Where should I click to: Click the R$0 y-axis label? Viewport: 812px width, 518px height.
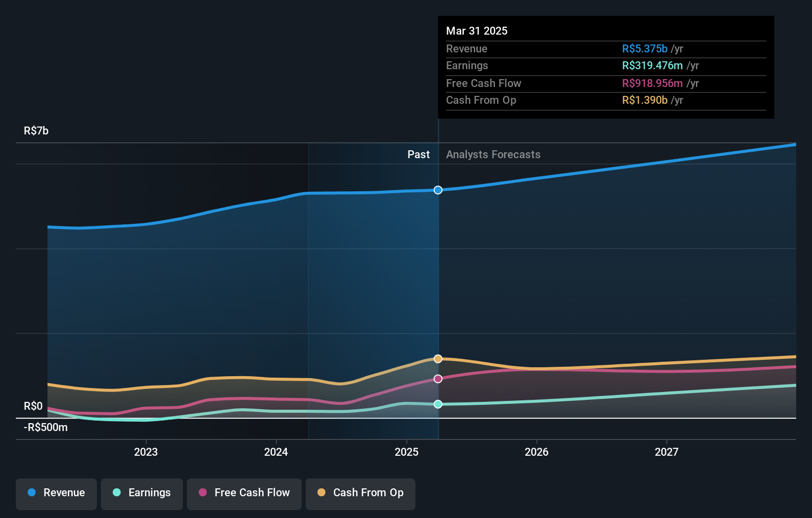33,406
